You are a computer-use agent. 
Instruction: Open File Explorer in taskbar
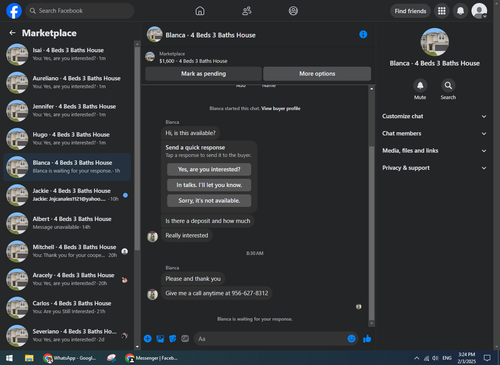pos(29,358)
